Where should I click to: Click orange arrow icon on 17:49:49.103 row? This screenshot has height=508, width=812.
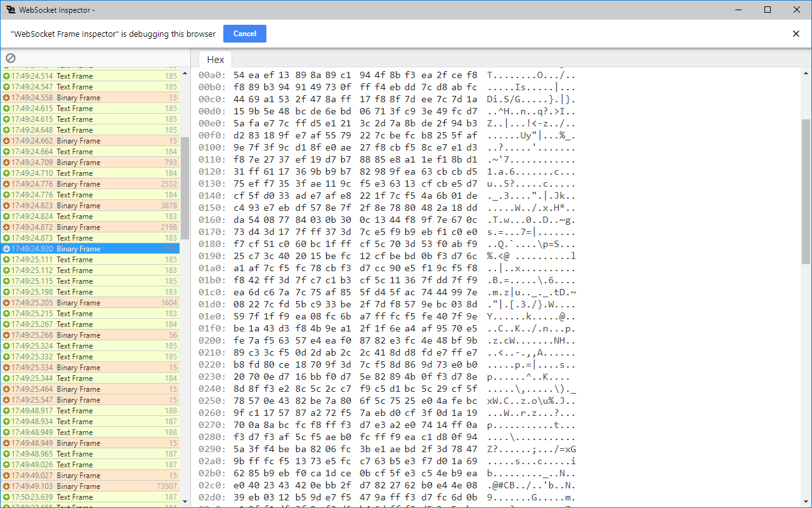click(6, 486)
